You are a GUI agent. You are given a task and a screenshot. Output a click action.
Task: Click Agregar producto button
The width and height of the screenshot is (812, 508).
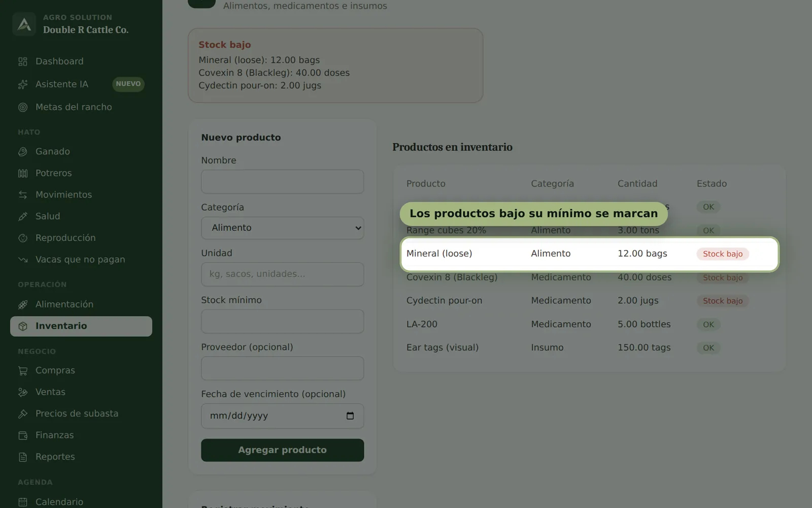(282, 450)
